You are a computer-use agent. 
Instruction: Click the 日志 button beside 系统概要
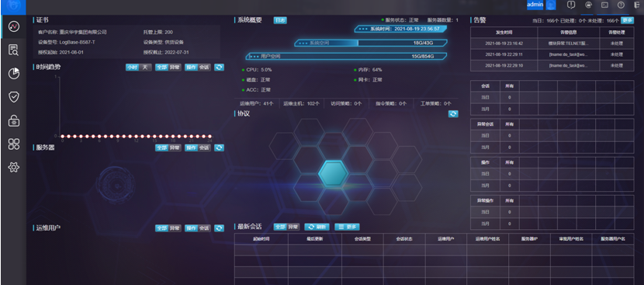coord(280,20)
